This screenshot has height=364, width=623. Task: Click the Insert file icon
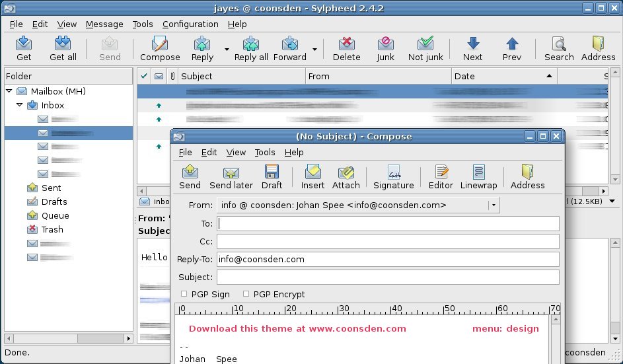pos(312,172)
